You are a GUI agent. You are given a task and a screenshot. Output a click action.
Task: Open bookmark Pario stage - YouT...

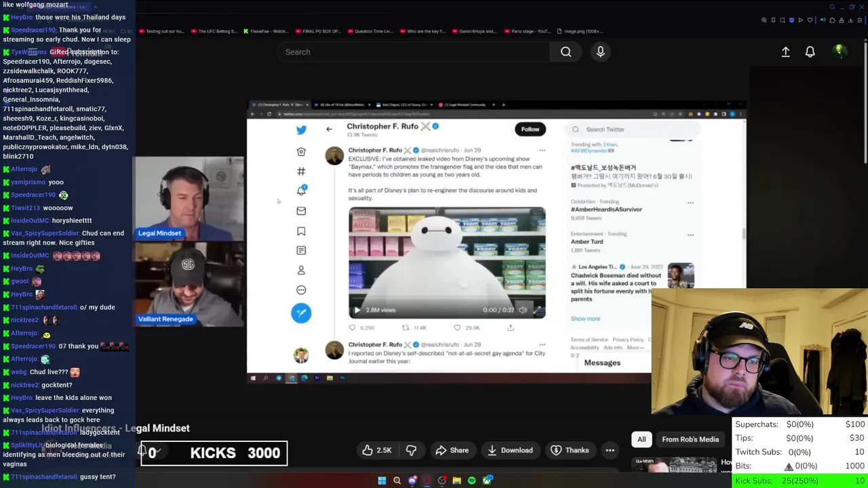coord(527,31)
